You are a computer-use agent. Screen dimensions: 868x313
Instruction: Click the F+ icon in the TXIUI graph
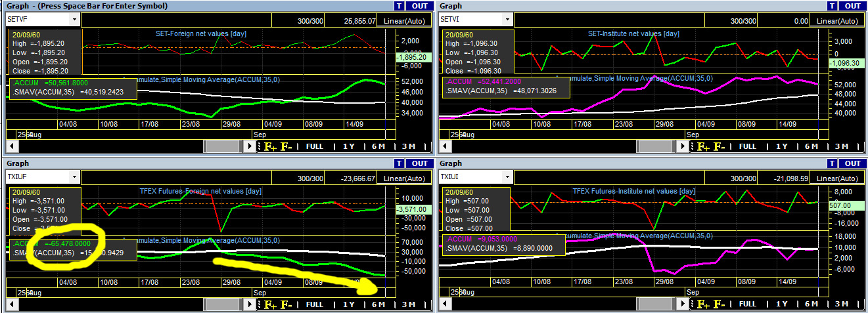pos(704,304)
